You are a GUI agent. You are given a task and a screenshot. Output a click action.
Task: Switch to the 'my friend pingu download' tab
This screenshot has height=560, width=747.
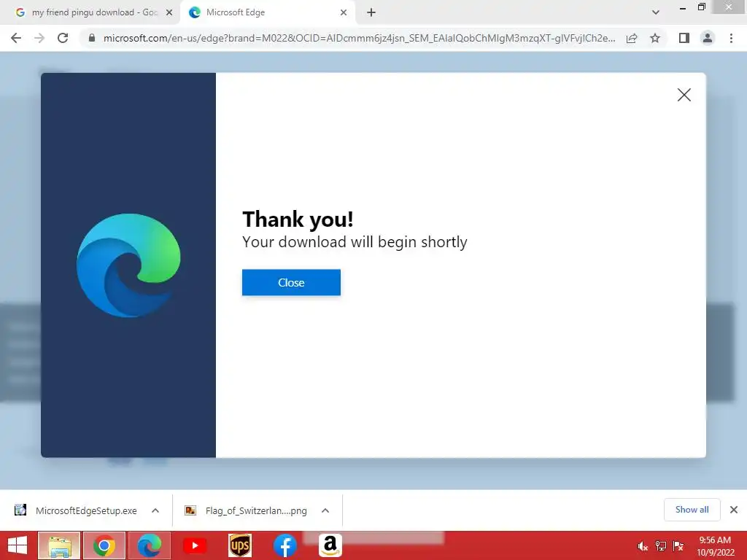[90, 12]
